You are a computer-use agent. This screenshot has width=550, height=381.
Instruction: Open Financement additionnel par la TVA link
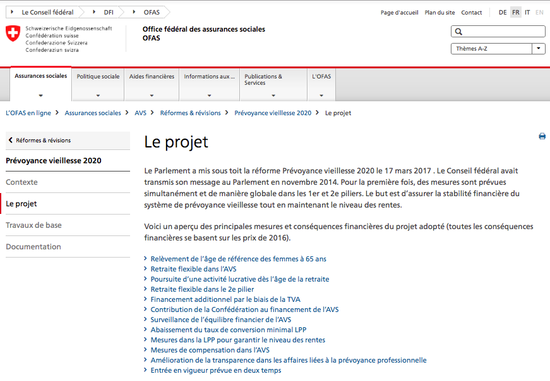click(225, 300)
